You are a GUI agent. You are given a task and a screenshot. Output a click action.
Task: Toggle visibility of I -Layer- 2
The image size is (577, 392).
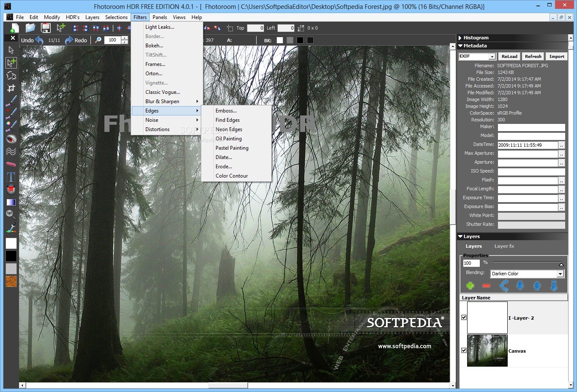tap(464, 318)
